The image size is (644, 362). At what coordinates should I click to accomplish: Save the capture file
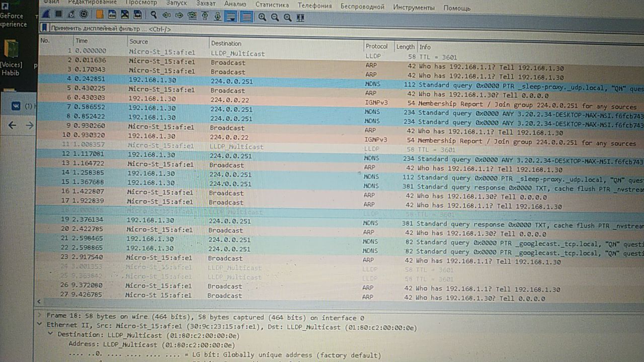112,15
